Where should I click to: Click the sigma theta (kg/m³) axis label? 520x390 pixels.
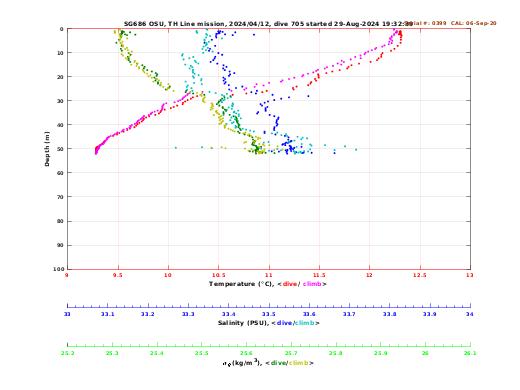(242, 363)
